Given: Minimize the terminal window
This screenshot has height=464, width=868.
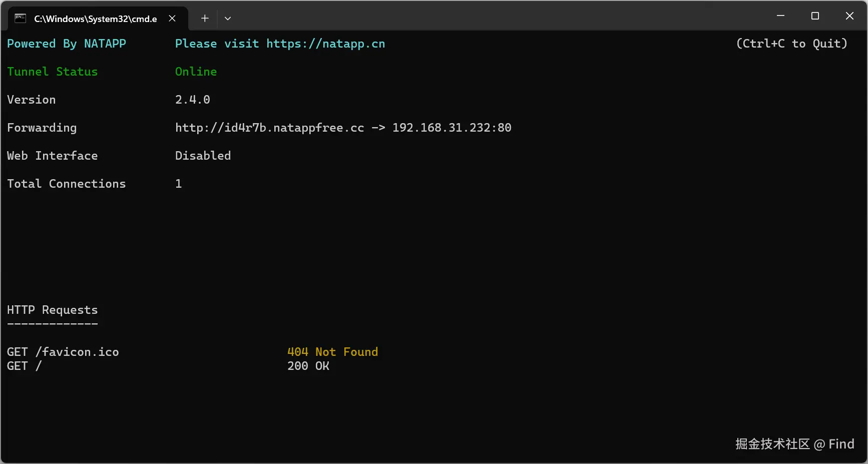Looking at the screenshot, I should point(780,16).
